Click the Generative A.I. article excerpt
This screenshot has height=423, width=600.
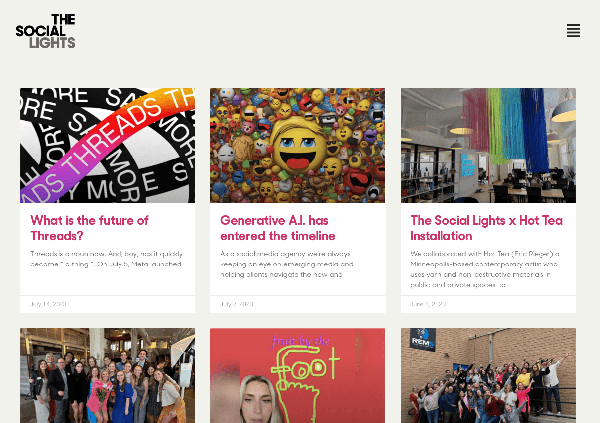click(x=287, y=264)
